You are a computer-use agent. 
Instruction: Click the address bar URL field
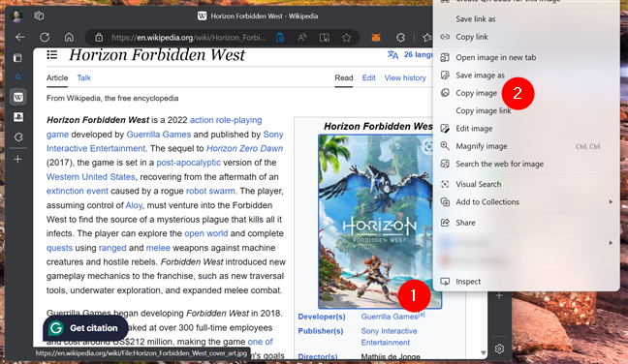[x=188, y=38]
